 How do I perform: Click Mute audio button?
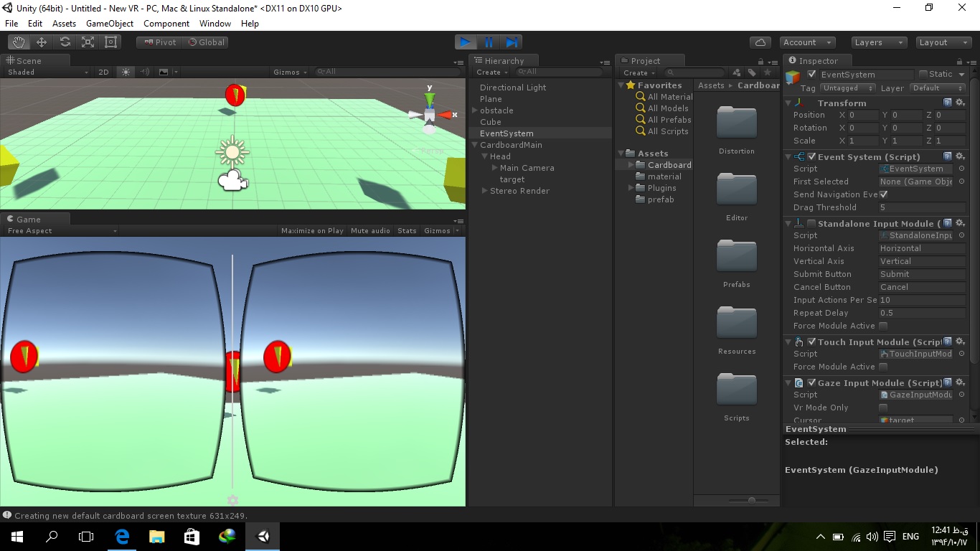[370, 231]
